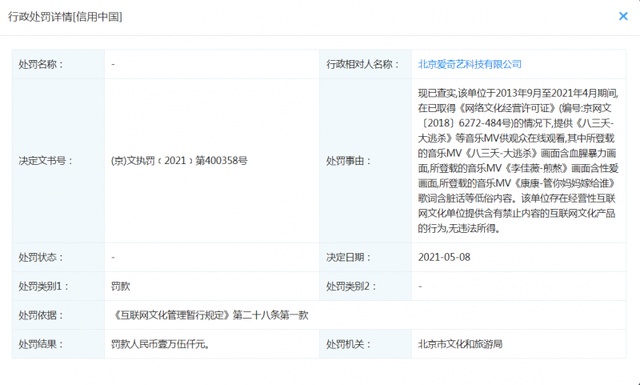Screen dimensions: 640x385
Task: Select the authority 北京市文化和旅游局
Action: [460, 344]
